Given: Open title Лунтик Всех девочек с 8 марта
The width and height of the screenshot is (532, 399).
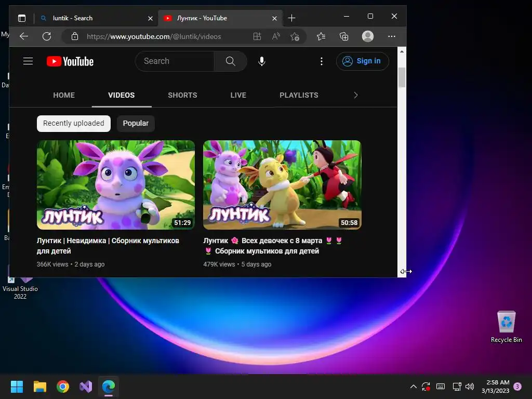Looking at the screenshot, I should pos(273,246).
